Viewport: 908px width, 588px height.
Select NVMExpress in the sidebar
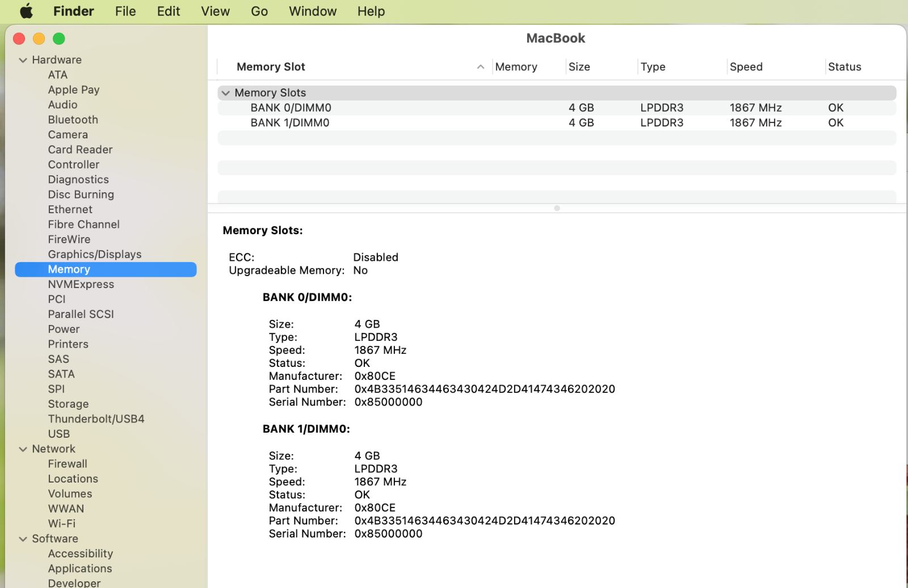[81, 285]
